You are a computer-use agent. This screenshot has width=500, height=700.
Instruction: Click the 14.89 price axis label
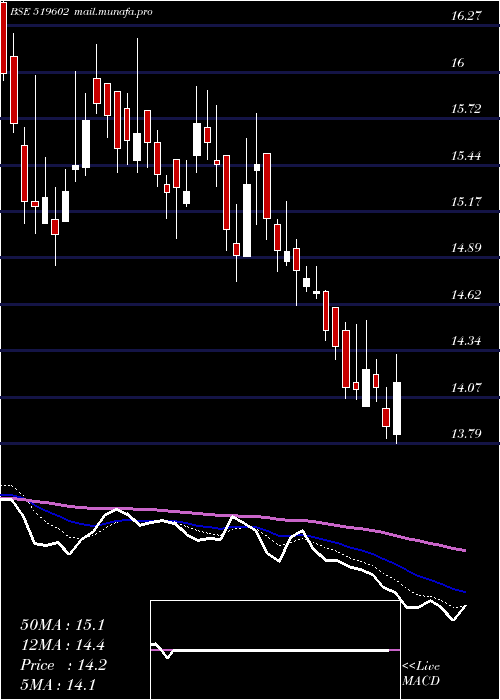tap(466, 248)
